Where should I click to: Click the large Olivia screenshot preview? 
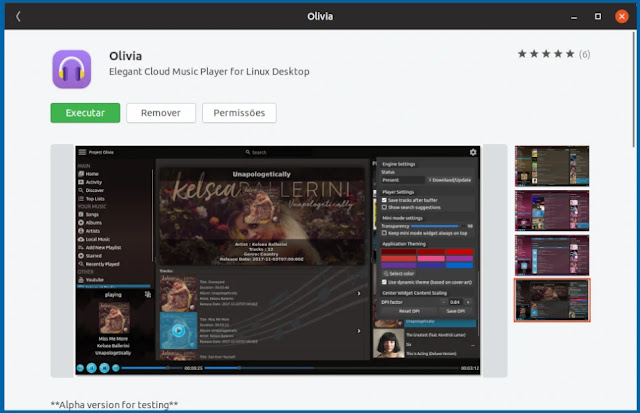pyautogui.click(x=278, y=260)
